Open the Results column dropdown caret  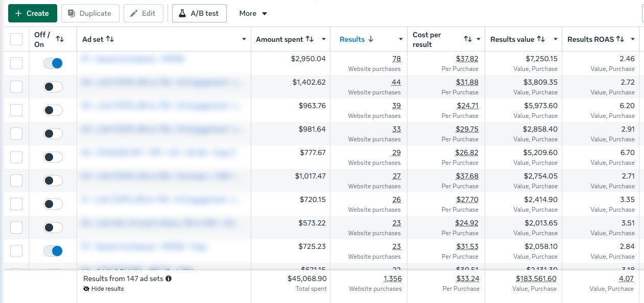click(401, 39)
